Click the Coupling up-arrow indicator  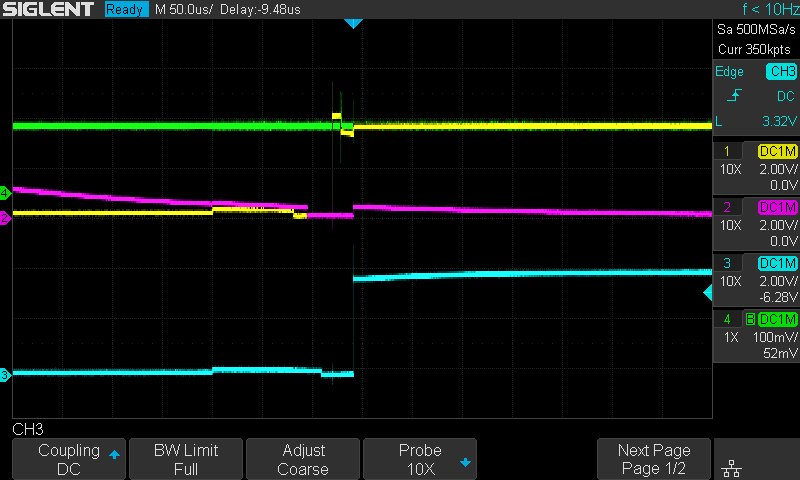click(x=114, y=454)
